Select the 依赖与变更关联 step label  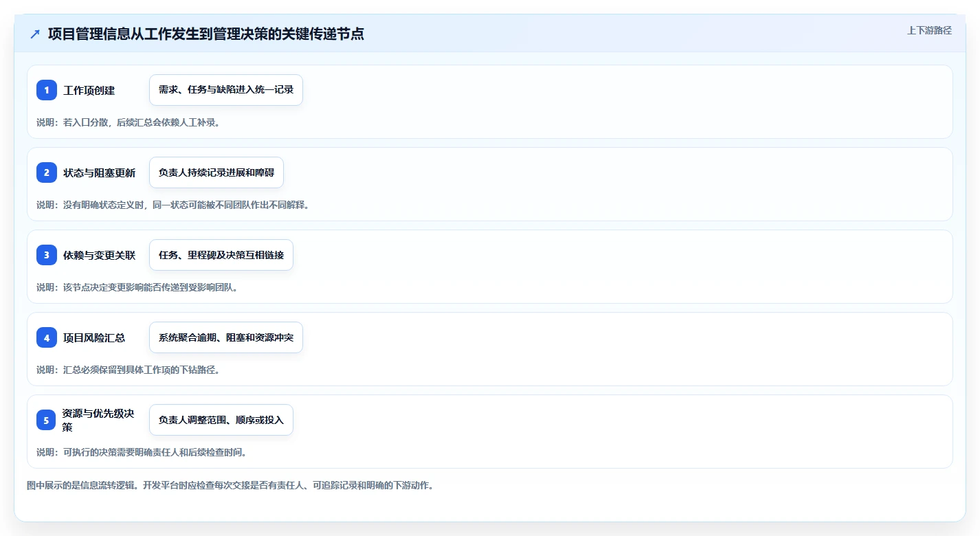100,255
